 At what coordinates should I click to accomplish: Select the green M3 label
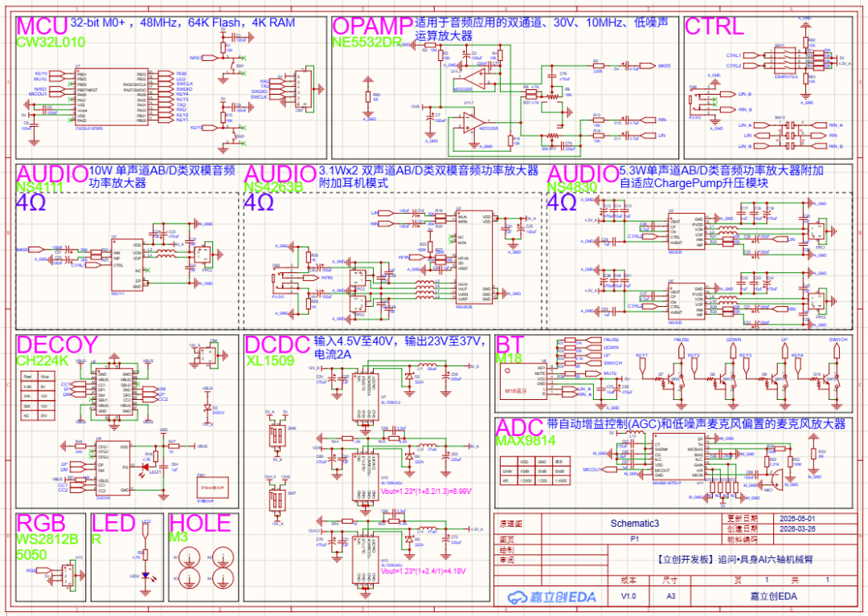pyautogui.click(x=178, y=537)
